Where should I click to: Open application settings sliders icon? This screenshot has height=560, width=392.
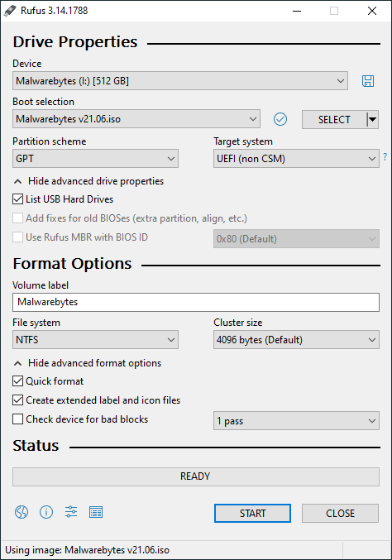[x=71, y=512]
